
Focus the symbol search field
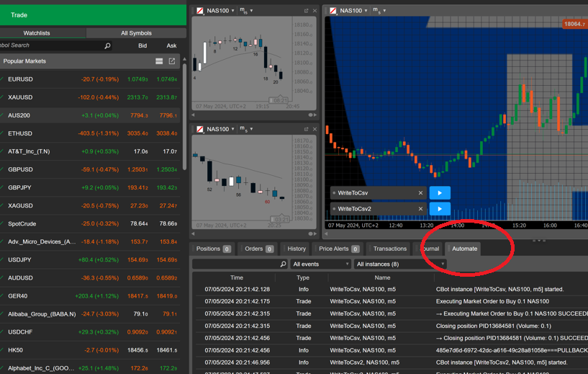(50, 45)
